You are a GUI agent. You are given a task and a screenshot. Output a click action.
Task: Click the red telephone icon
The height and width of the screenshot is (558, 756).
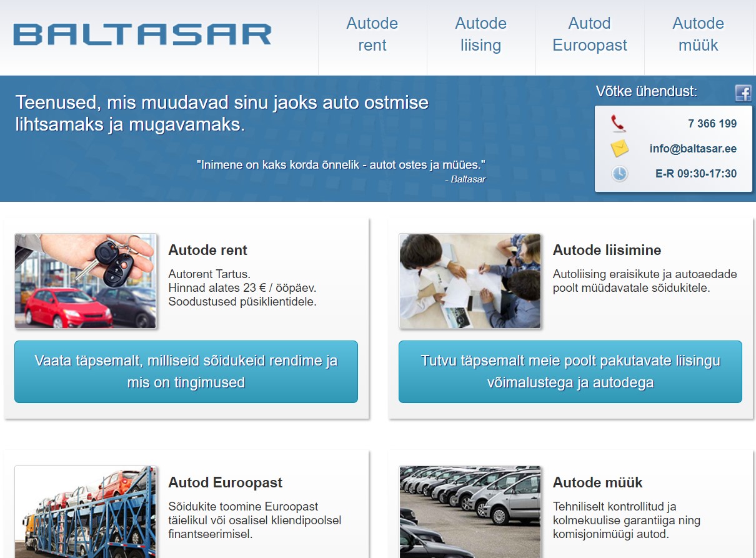(619, 123)
